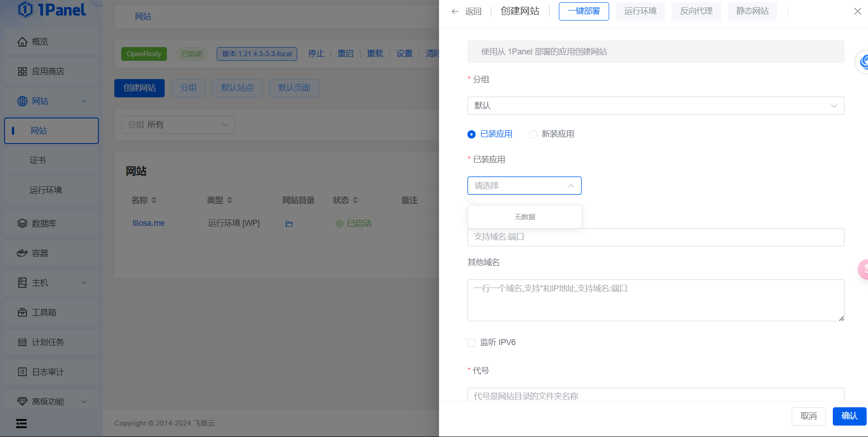The width and height of the screenshot is (868, 437).
Task: Switch to the 静态网站 tab
Action: pyautogui.click(x=753, y=11)
